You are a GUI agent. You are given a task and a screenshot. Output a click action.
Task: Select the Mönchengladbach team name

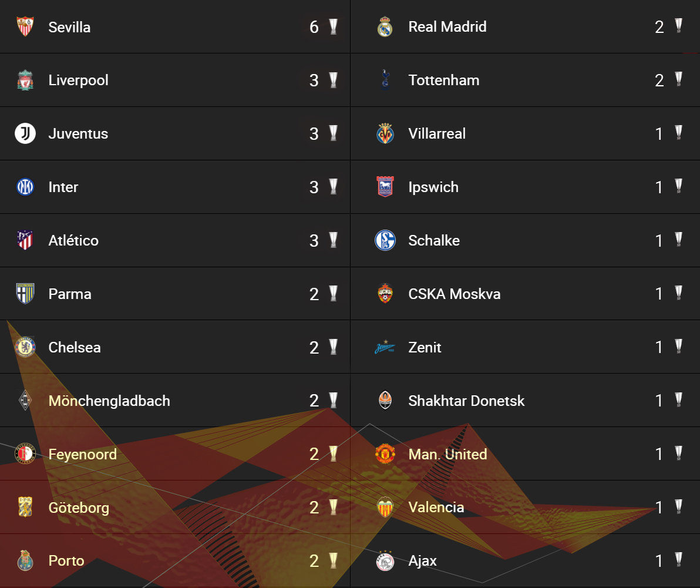pos(109,401)
